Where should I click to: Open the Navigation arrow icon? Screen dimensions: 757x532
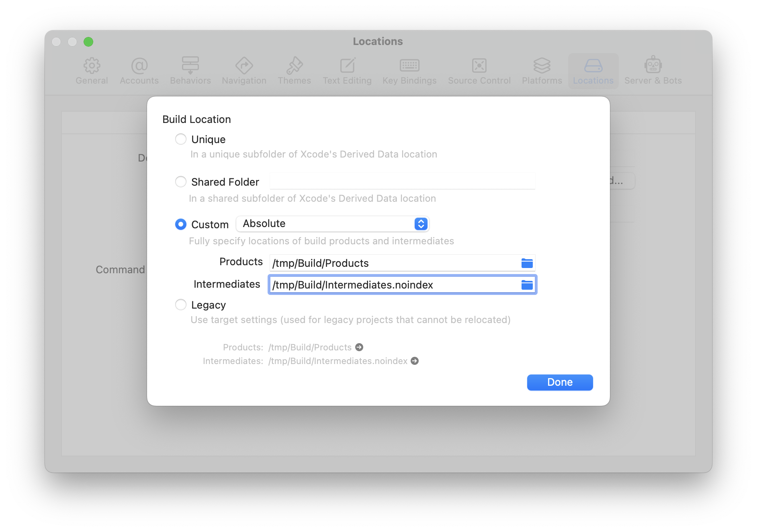[244, 65]
